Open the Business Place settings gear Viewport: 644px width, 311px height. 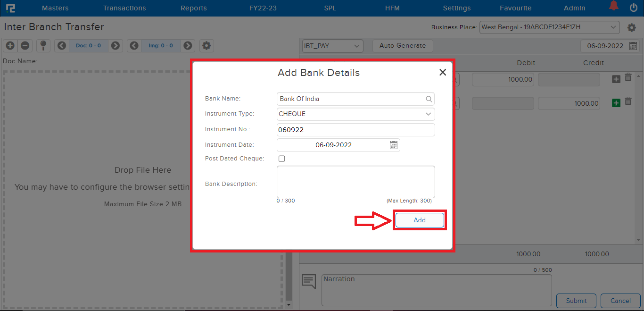[x=632, y=28]
